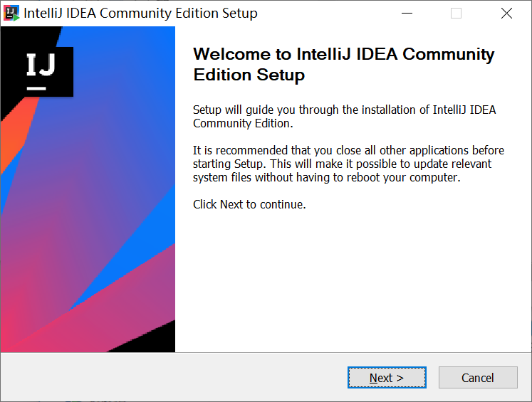
Task: Minimize the setup window
Action: (407, 14)
